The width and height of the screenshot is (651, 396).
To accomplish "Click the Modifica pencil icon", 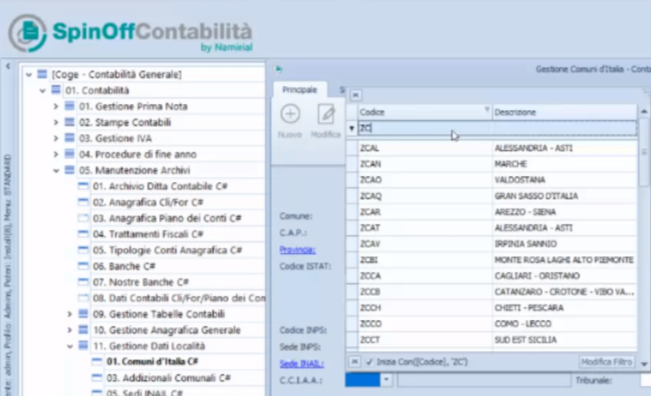I will (326, 114).
